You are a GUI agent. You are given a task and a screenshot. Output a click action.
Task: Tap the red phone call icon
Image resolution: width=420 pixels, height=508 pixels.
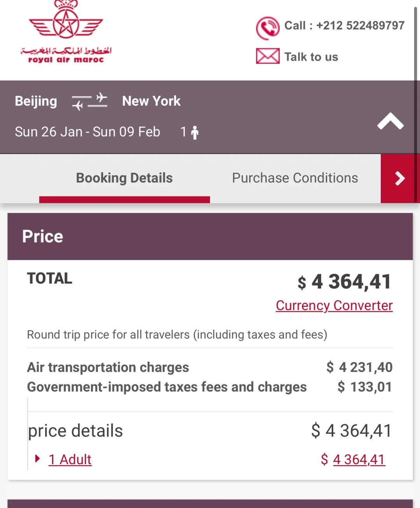click(x=268, y=28)
